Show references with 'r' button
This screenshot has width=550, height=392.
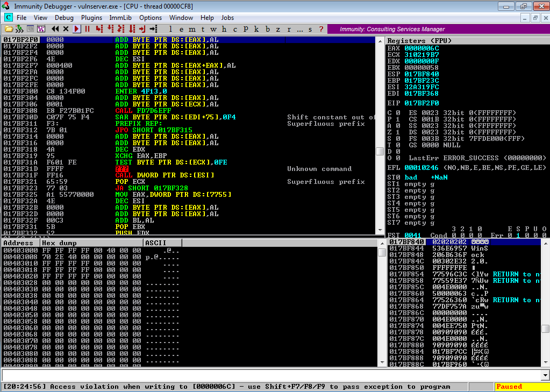(289, 29)
